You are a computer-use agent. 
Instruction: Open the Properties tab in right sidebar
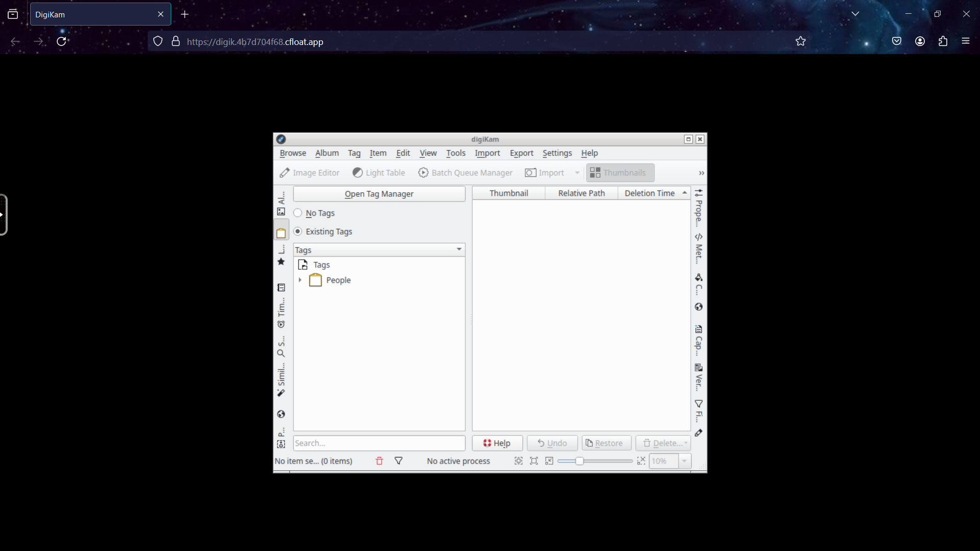pyautogui.click(x=698, y=208)
